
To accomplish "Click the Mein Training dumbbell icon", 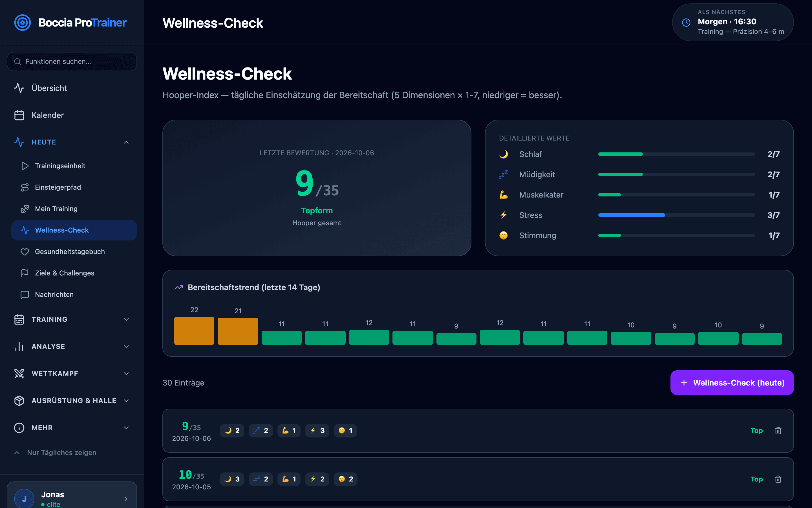I will pos(25,209).
